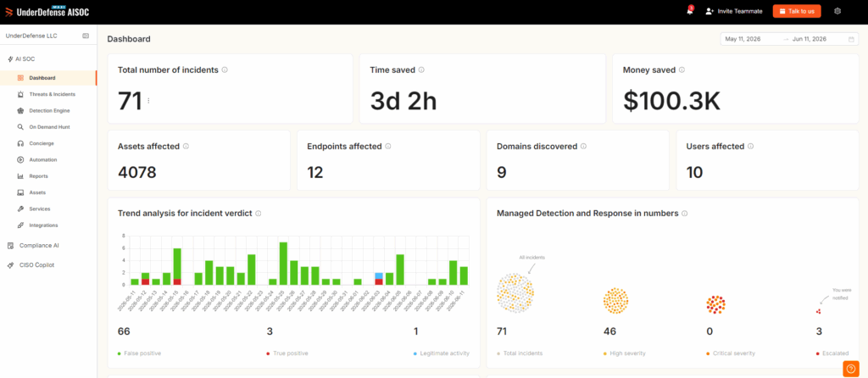868x378 pixels.
Task: Click info icon next to Users affected
Action: pyautogui.click(x=751, y=146)
